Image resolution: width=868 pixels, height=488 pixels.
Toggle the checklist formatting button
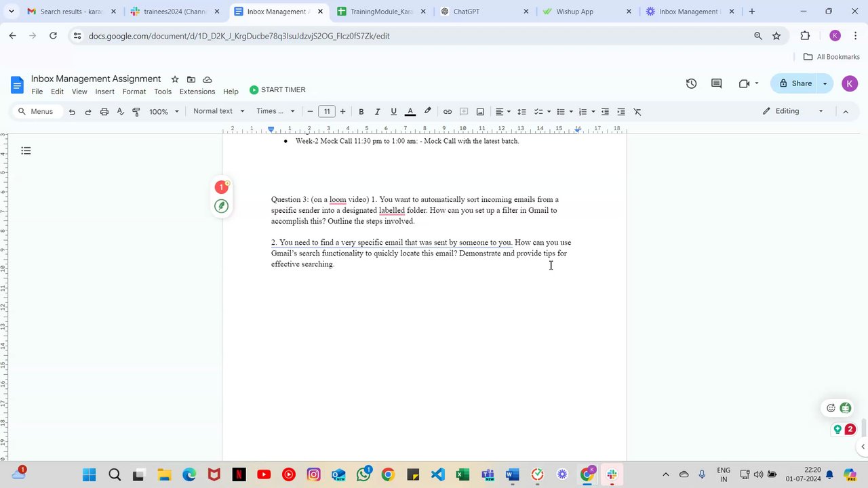click(x=538, y=112)
